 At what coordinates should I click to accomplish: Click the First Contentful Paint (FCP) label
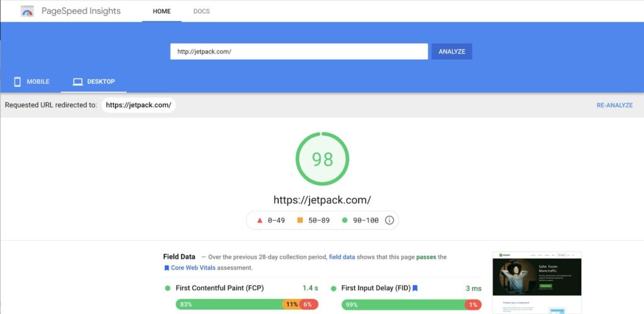pos(219,288)
